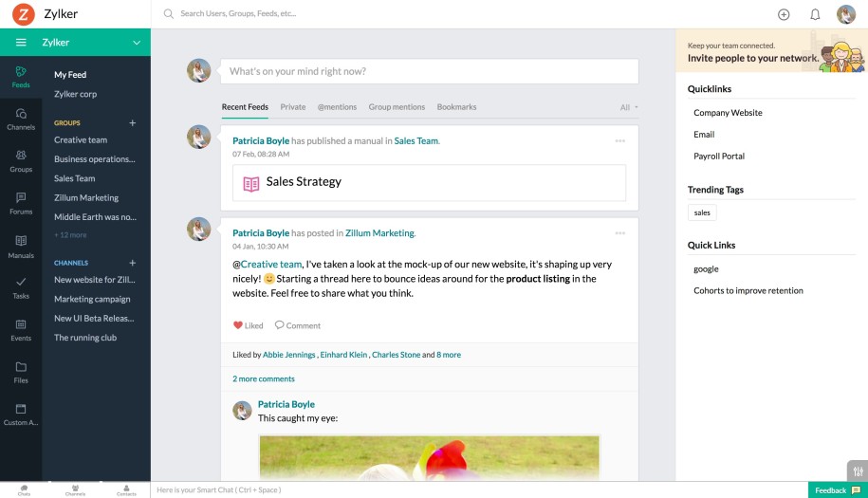868x498 pixels.
Task: Open the Creative team group
Action: pos(81,140)
